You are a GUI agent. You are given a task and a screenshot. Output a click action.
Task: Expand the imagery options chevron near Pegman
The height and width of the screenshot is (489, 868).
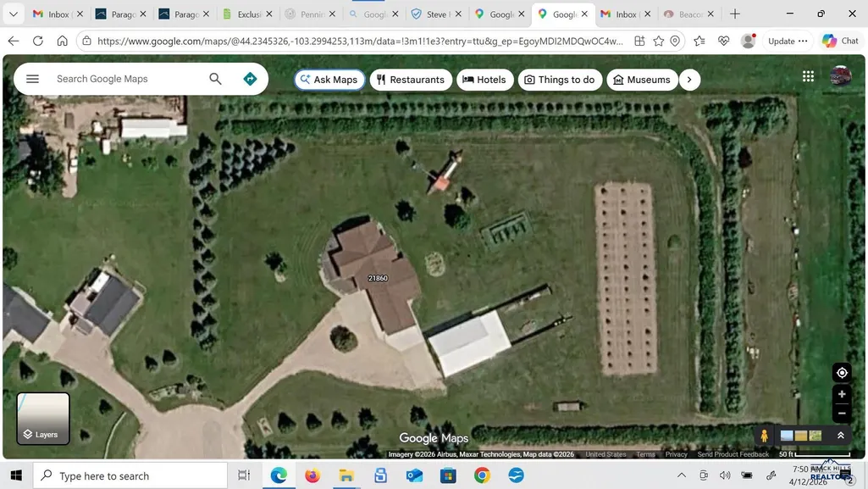[840, 436]
